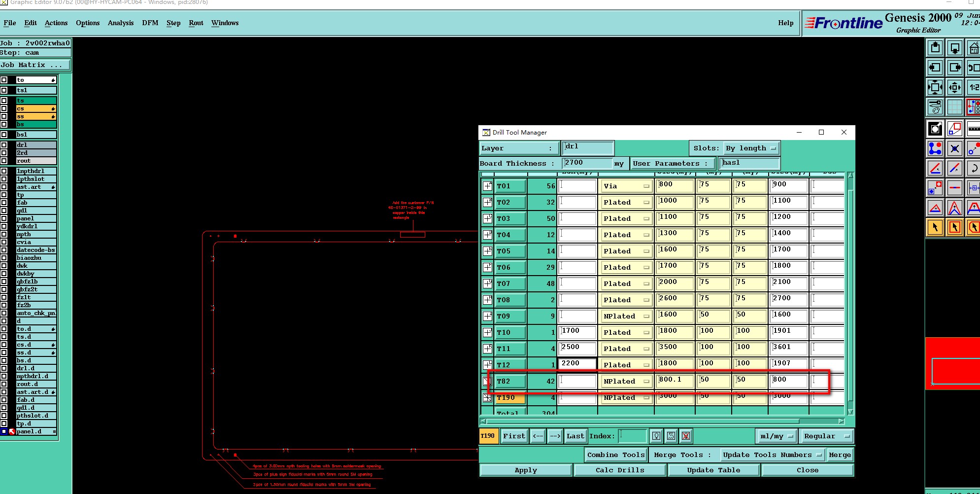Open the T02 Plated type dropdown
Viewport: 980px width, 494px height.
(x=626, y=202)
